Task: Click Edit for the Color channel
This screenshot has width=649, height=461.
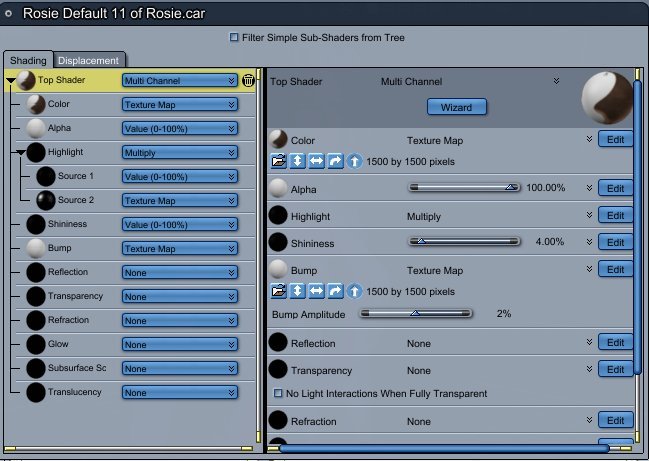Action: pos(615,139)
